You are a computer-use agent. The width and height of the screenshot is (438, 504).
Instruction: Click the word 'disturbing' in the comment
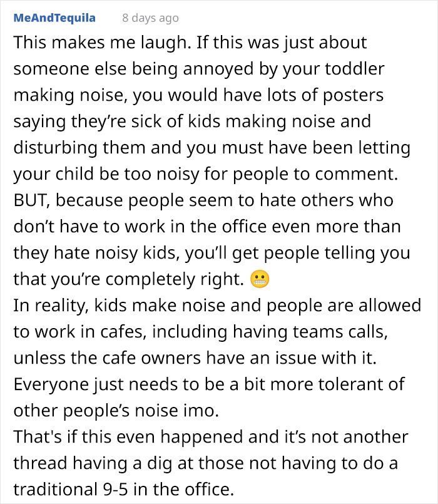pyautogui.click(x=55, y=148)
